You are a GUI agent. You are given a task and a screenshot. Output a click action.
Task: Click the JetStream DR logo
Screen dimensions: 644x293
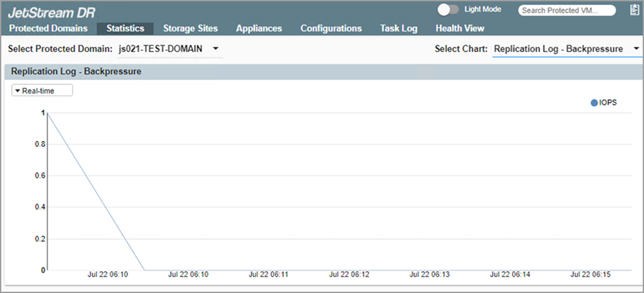click(x=52, y=12)
